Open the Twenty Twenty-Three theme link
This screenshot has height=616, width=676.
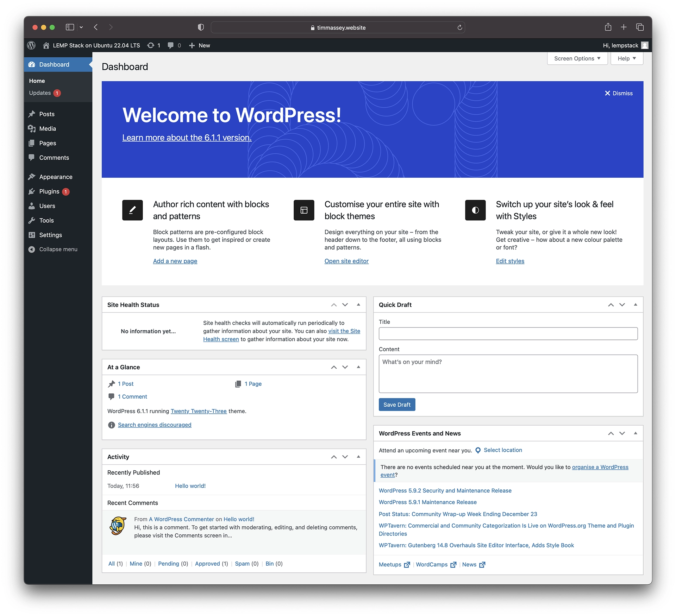point(199,411)
